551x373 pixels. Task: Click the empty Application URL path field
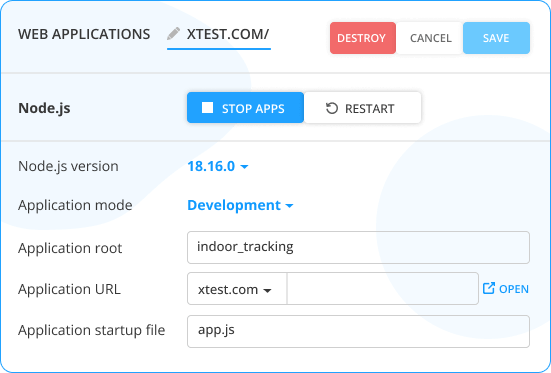click(383, 289)
